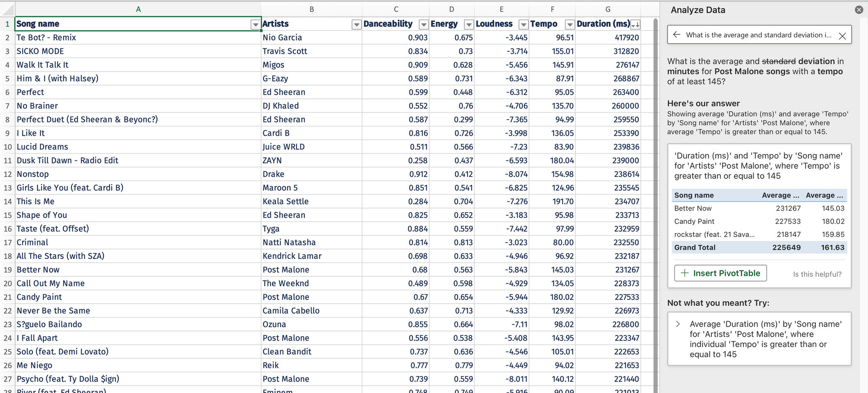This screenshot has width=868, height=393.
Task: Click the 'Tempo' header cell
Action: click(x=552, y=24)
